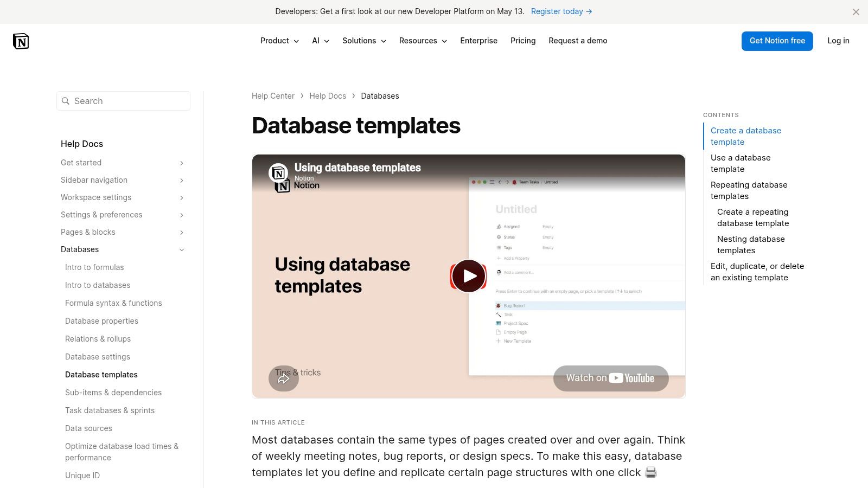This screenshot has width=868, height=488.
Task: Jump to Create a database template section
Action: (746, 136)
